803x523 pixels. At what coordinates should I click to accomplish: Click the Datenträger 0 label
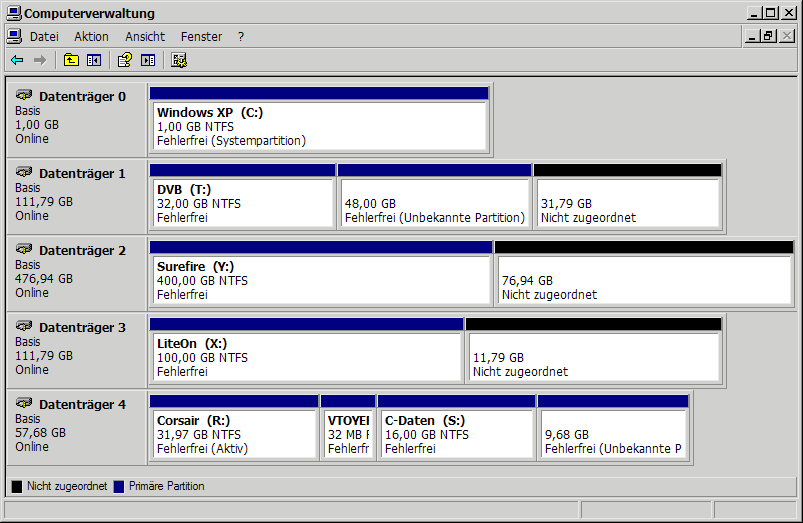coord(82,96)
